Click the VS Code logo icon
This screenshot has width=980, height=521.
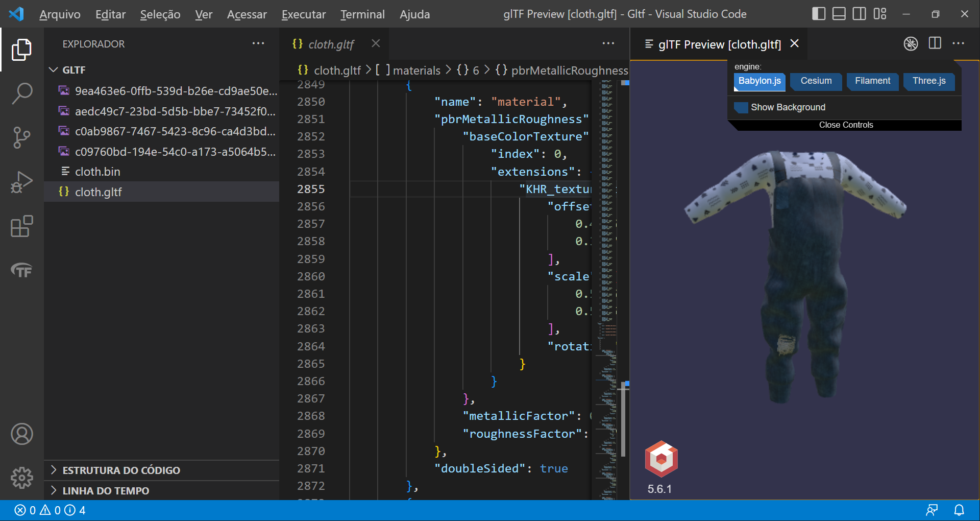point(16,14)
